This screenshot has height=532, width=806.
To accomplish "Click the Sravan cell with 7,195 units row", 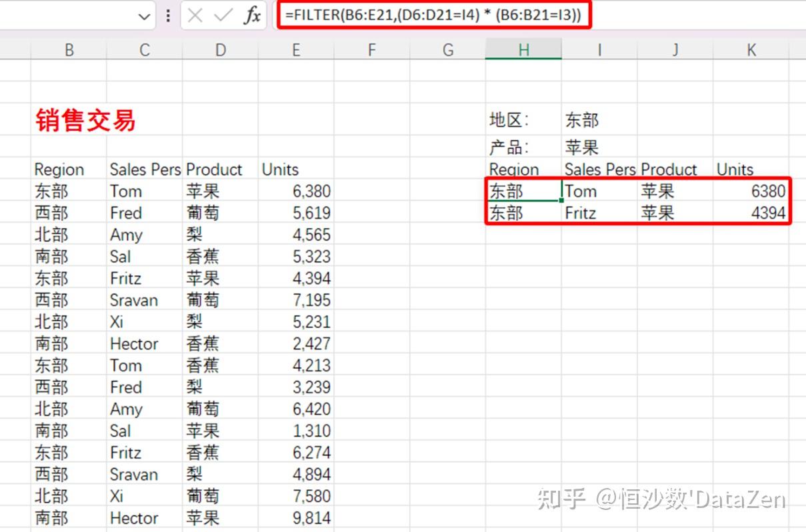I will tap(134, 300).
